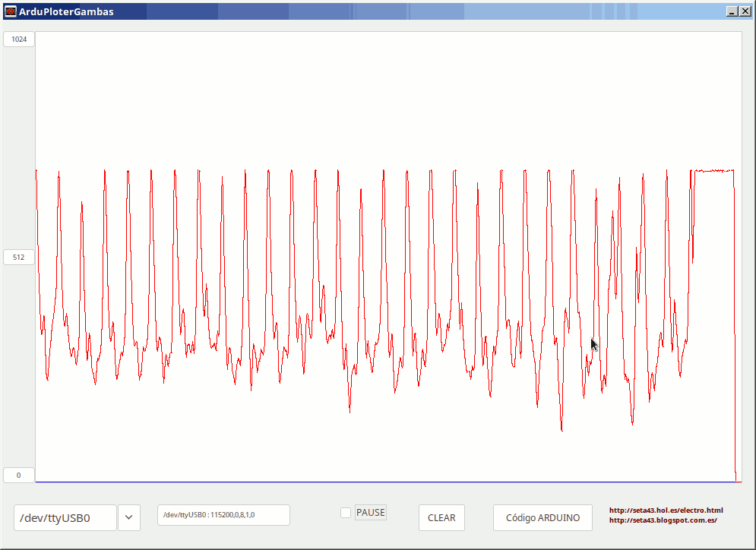
Task: Minimize the ArduPloterGambas window
Action: pyautogui.click(x=732, y=11)
